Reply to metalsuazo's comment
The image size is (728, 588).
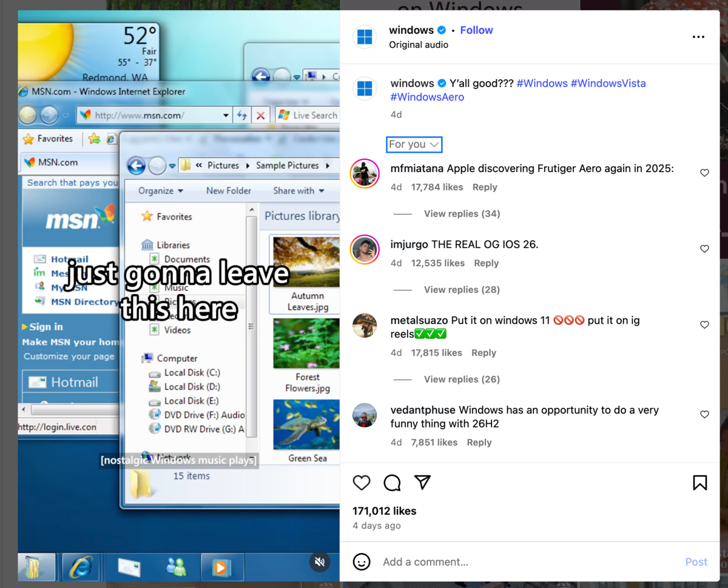click(484, 353)
